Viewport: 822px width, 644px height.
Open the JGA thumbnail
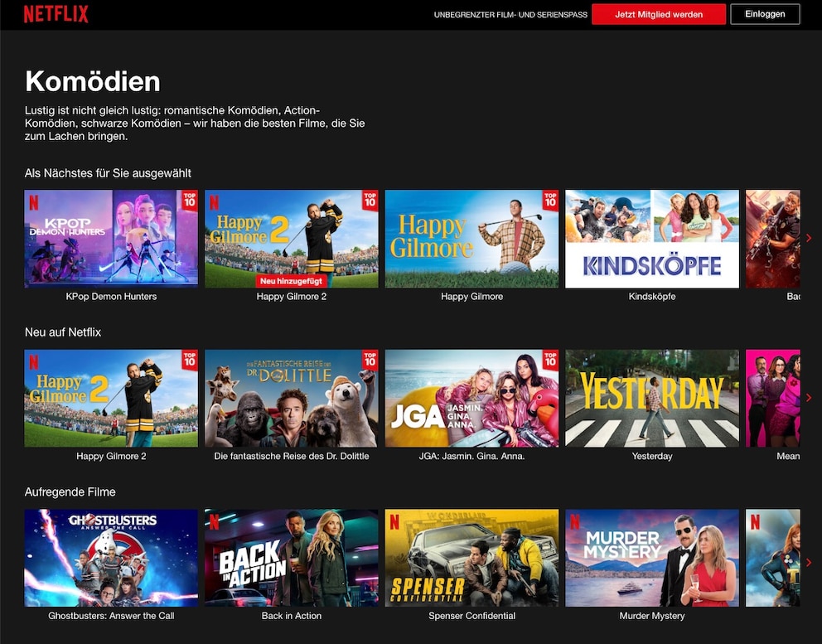[x=471, y=398]
